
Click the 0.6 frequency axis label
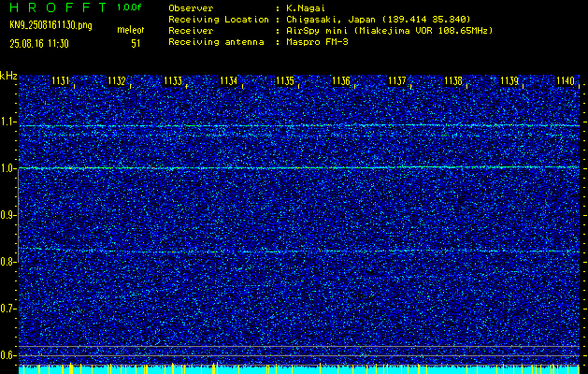point(7,355)
